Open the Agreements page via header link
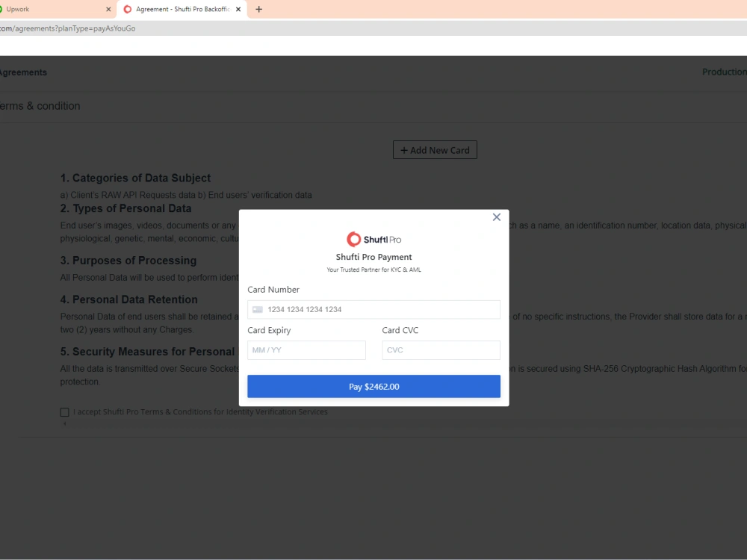 [x=25, y=72]
